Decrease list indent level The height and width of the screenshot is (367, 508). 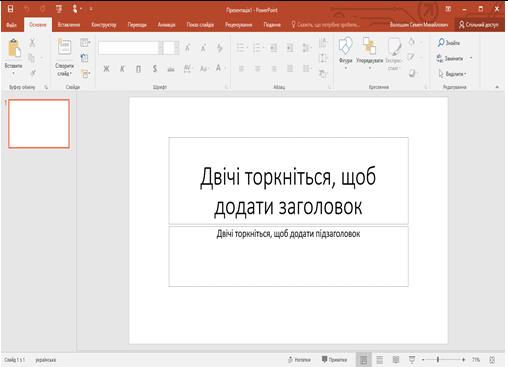[x=274, y=48]
